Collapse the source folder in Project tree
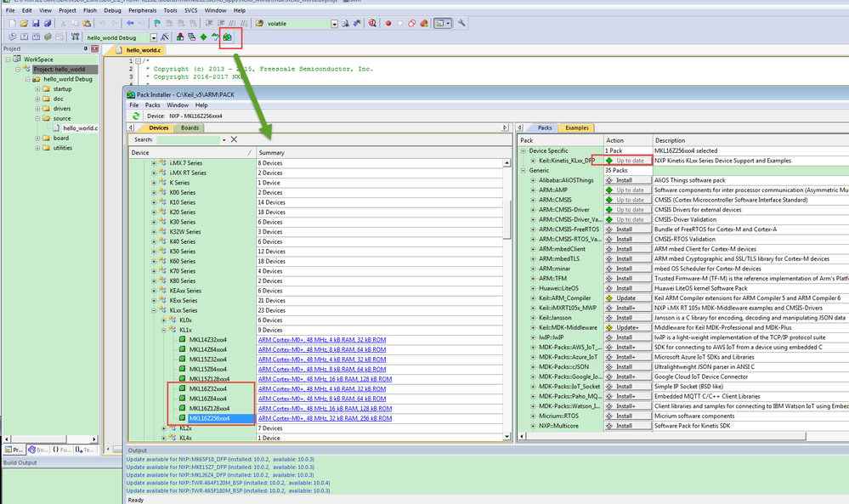The height and width of the screenshot is (504, 849). pos(37,118)
